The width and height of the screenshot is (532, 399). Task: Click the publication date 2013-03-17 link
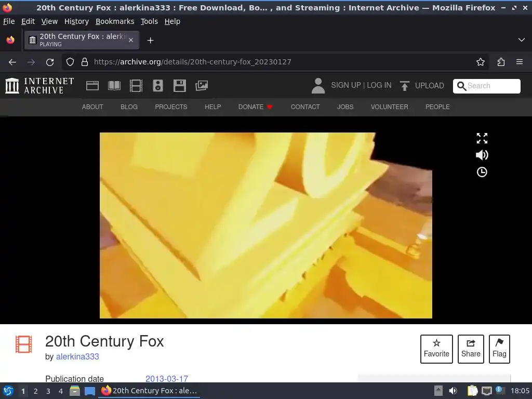[167, 379]
